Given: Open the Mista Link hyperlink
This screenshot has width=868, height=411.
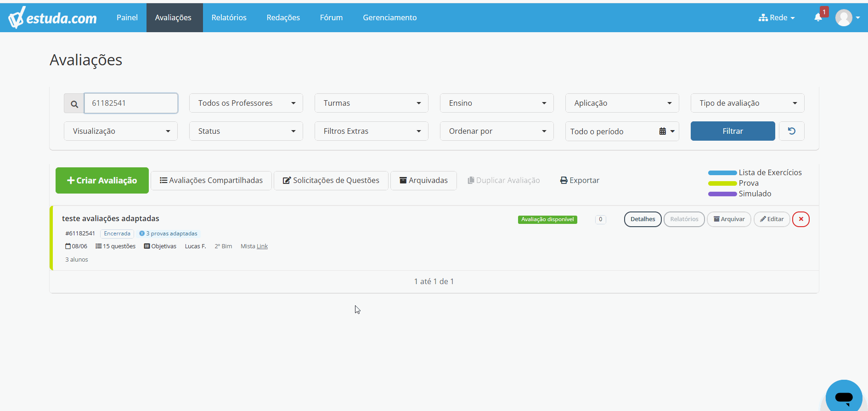Looking at the screenshot, I should pos(262,246).
